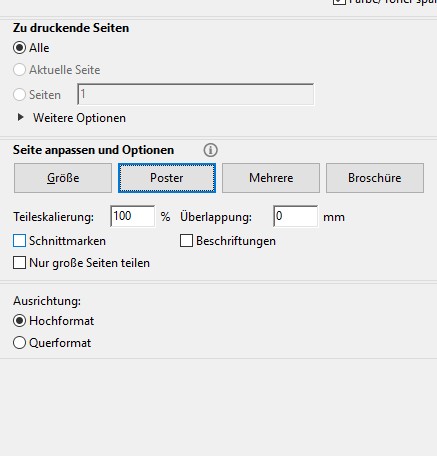Select Hochformat orientation

[x=19, y=321]
